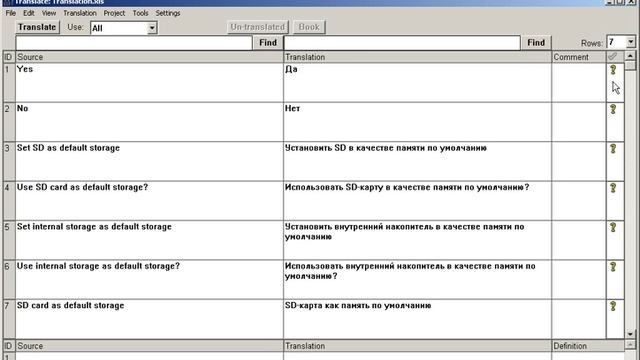640x360 pixels.
Task: Select translation cell 'Нет'
Action: (x=418, y=122)
